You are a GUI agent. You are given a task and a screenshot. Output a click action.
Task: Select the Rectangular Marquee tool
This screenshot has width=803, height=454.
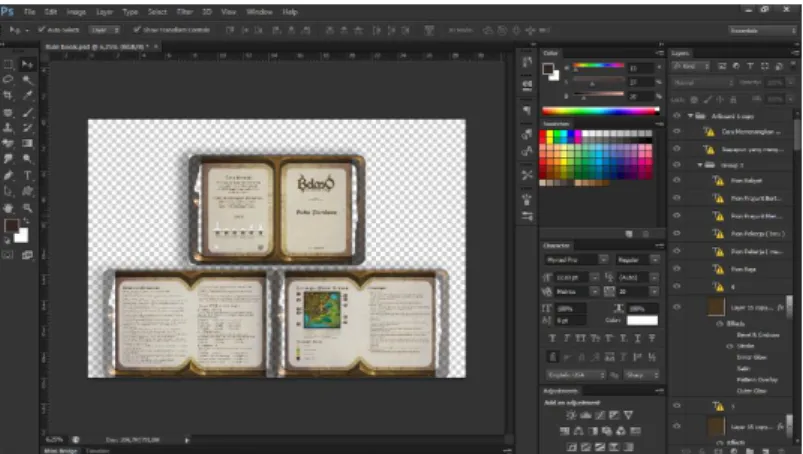pyautogui.click(x=8, y=64)
